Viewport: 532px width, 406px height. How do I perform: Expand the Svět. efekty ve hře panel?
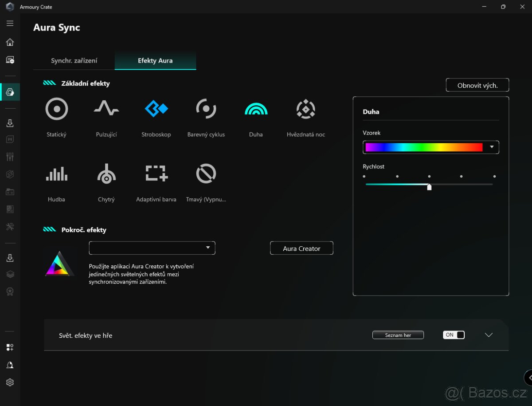pyautogui.click(x=489, y=335)
